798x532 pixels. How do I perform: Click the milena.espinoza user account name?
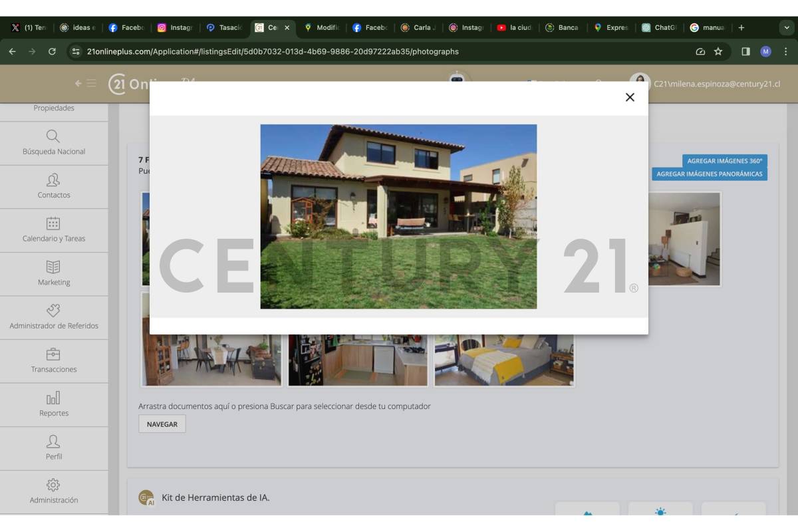pos(717,84)
